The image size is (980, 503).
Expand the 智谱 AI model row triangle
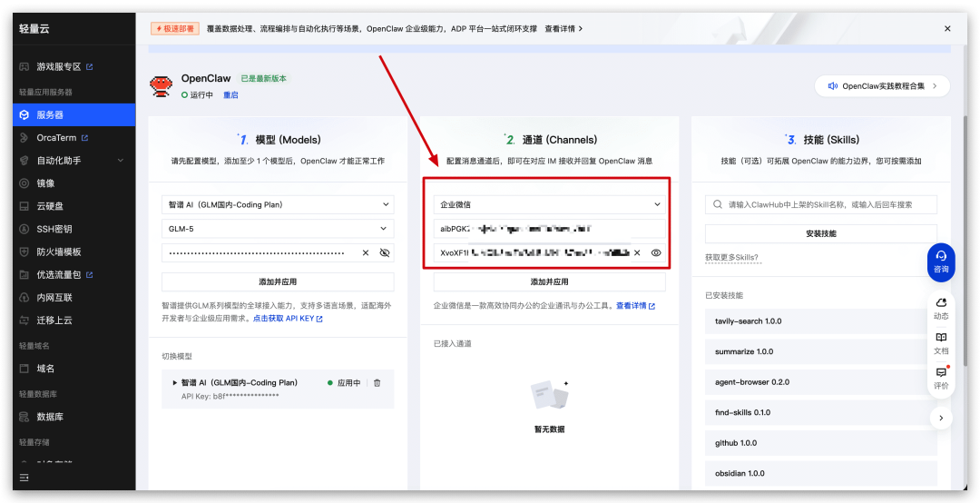coord(174,383)
